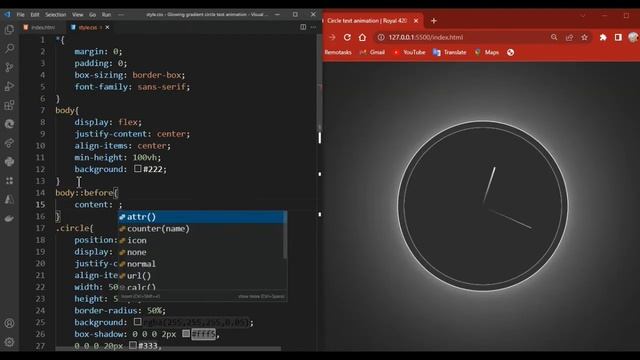This screenshot has width=640, height=360.
Task: Open the Manage gear in VS Code
Action: 9,342
